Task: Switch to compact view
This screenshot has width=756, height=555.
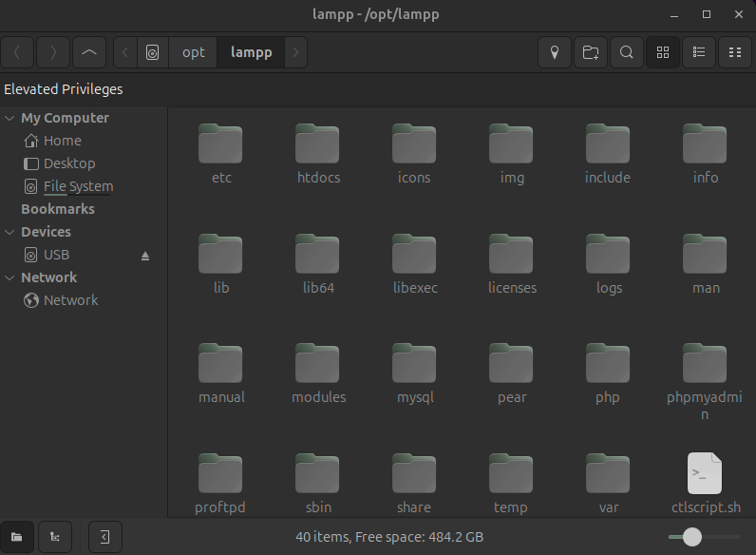Action: [735, 52]
